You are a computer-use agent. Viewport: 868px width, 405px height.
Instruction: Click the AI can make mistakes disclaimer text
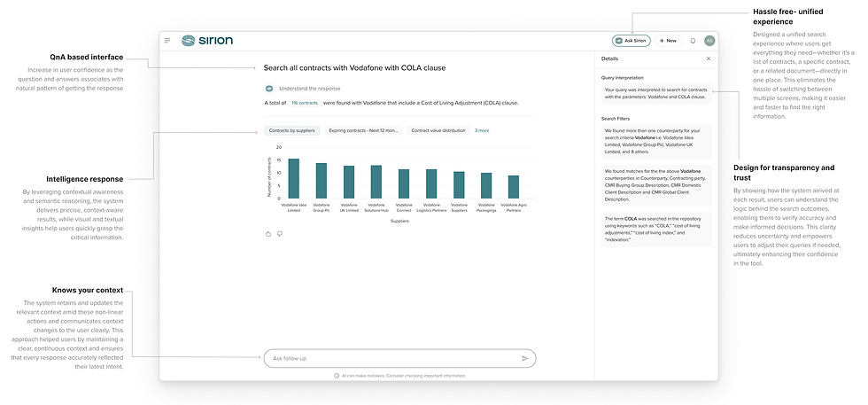(404, 376)
